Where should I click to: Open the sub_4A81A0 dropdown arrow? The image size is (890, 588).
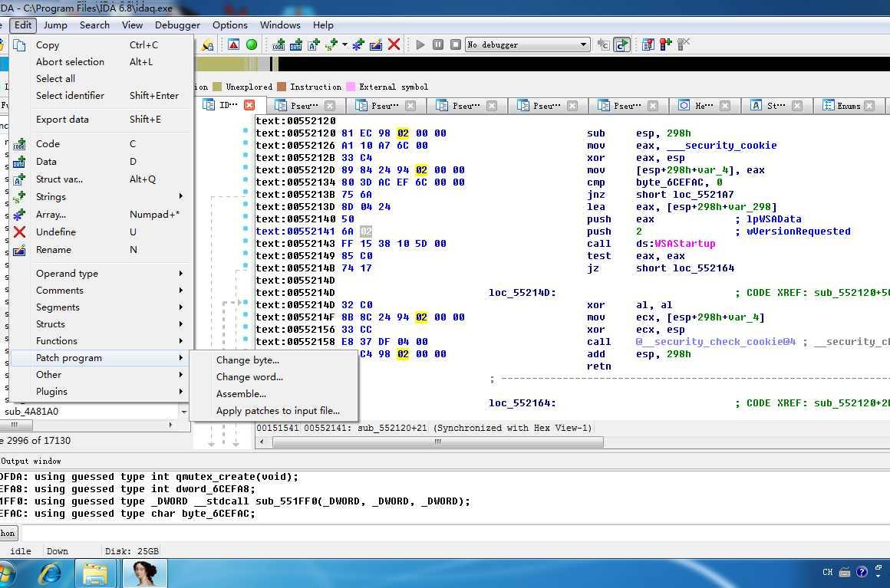184,412
